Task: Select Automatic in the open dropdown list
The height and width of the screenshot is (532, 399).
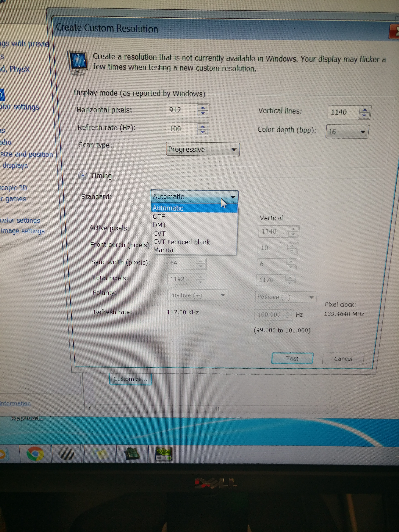Action: 194,208
